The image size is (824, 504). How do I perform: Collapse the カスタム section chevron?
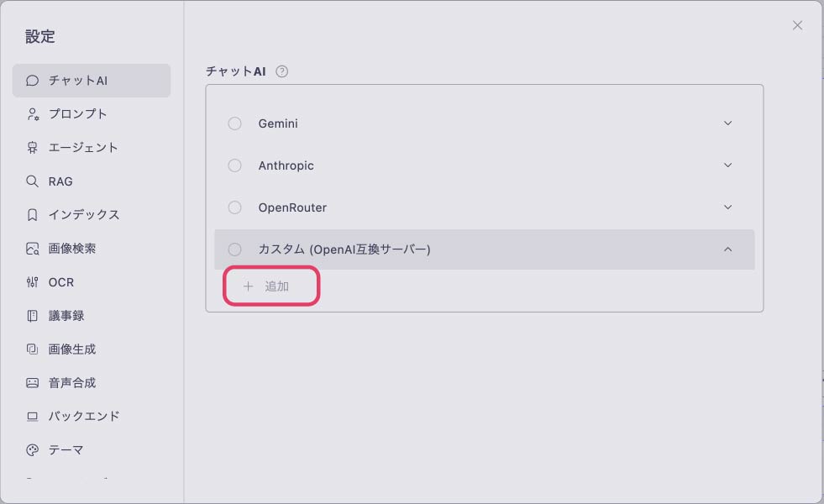[728, 249]
